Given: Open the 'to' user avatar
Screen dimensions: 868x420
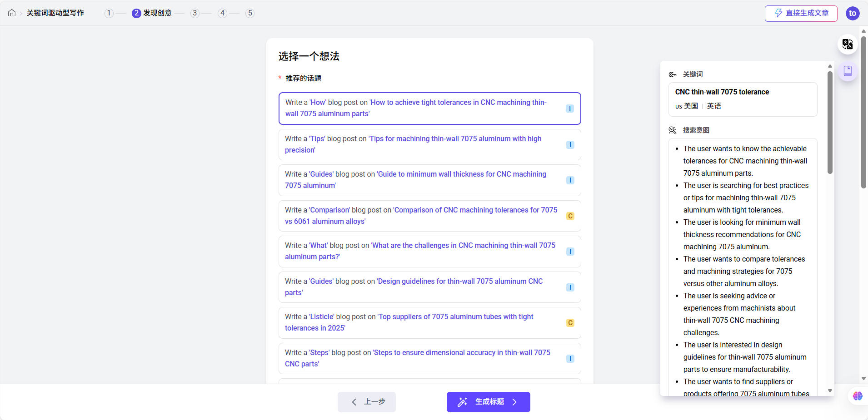Looking at the screenshot, I should pyautogui.click(x=853, y=13).
